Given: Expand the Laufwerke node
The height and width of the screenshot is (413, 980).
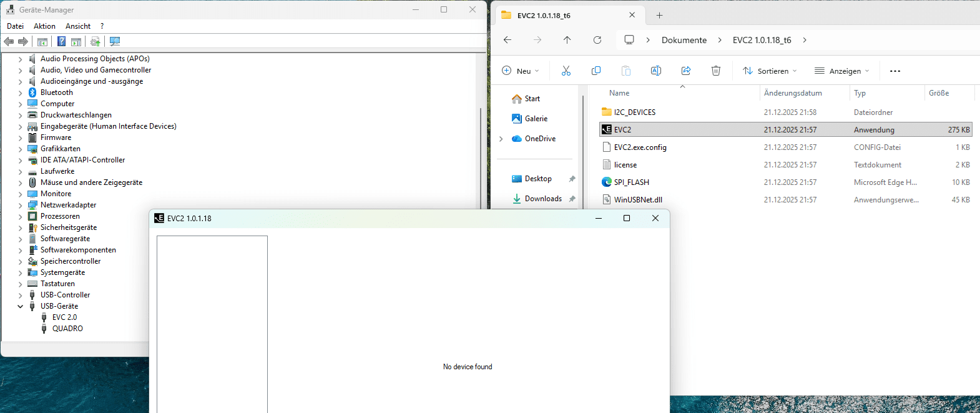Looking at the screenshot, I should [x=20, y=171].
